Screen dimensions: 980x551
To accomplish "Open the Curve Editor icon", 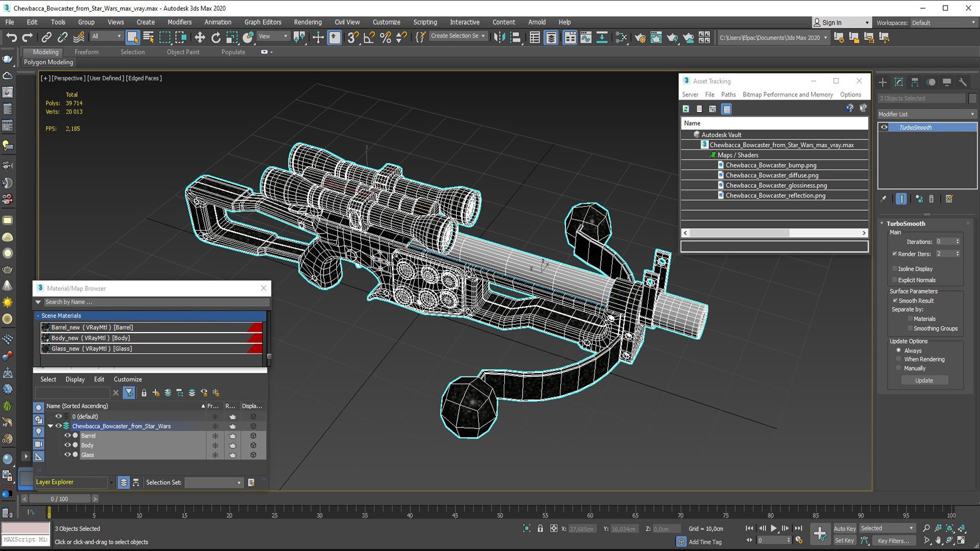I will coord(586,37).
